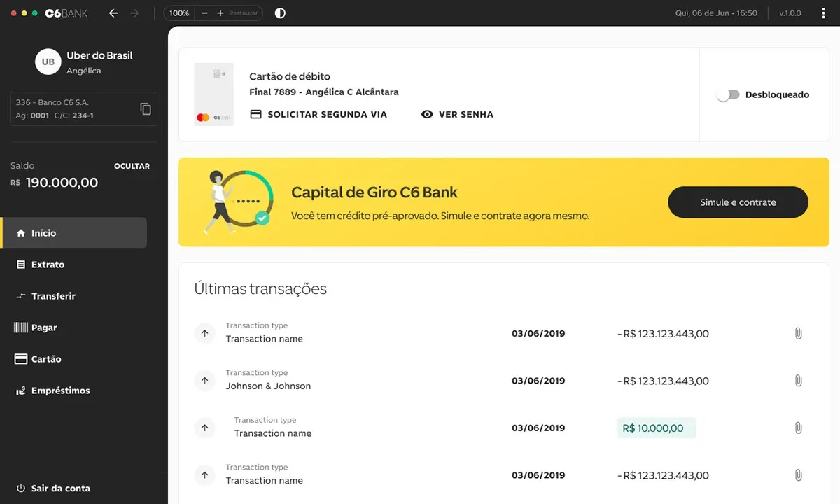Click VER SENHA to view the password
The image size is (840, 504).
457,114
